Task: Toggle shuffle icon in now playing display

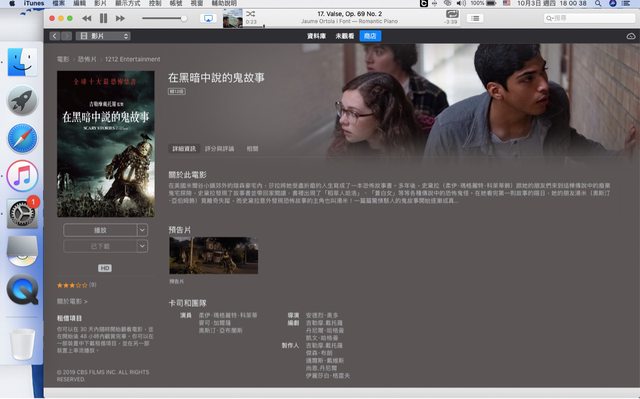Action: (251, 14)
